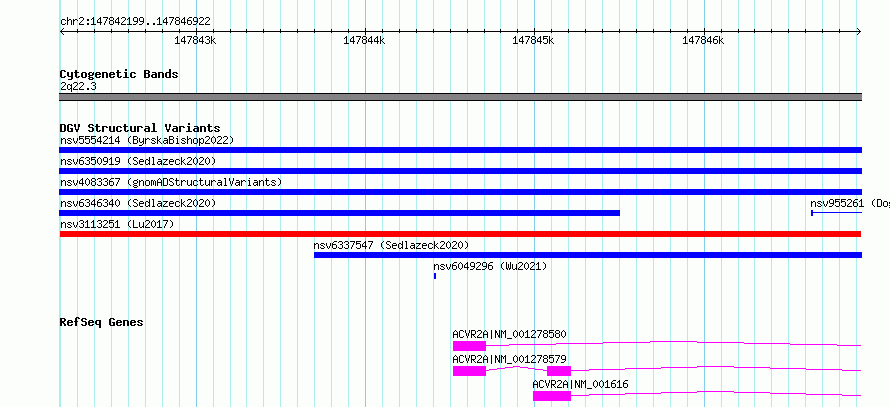Select the red nsv3113251 variant bar

point(460,234)
